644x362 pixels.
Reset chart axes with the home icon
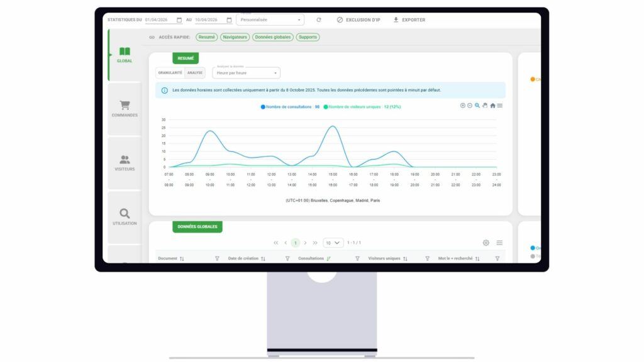click(x=492, y=106)
